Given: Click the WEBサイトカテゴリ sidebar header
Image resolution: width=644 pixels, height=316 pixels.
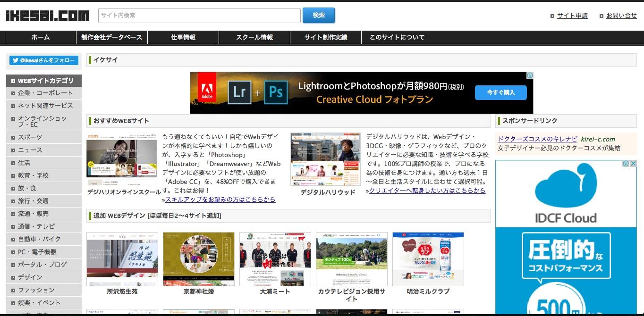Looking at the screenshot, I should (44, 81).
